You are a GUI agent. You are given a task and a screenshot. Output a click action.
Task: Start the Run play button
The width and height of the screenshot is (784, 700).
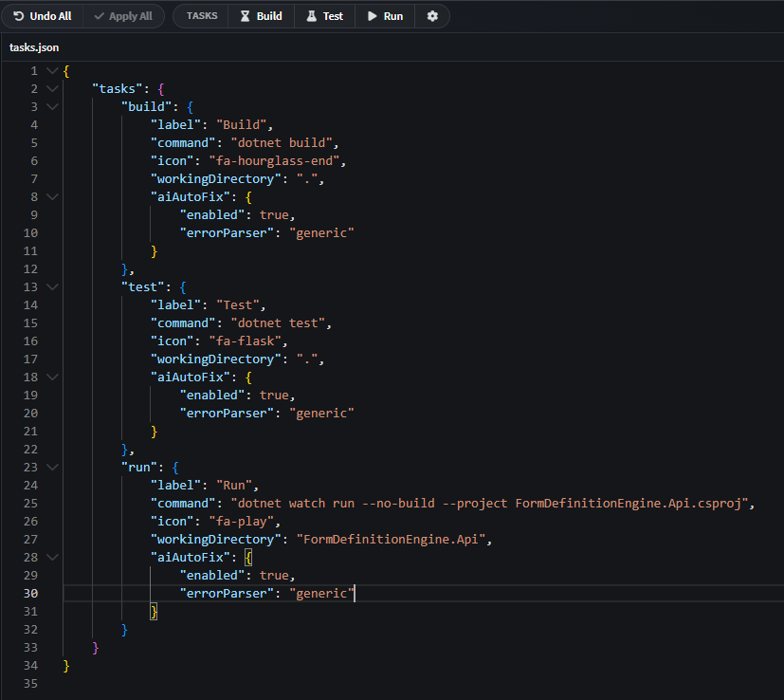[385, 16]
